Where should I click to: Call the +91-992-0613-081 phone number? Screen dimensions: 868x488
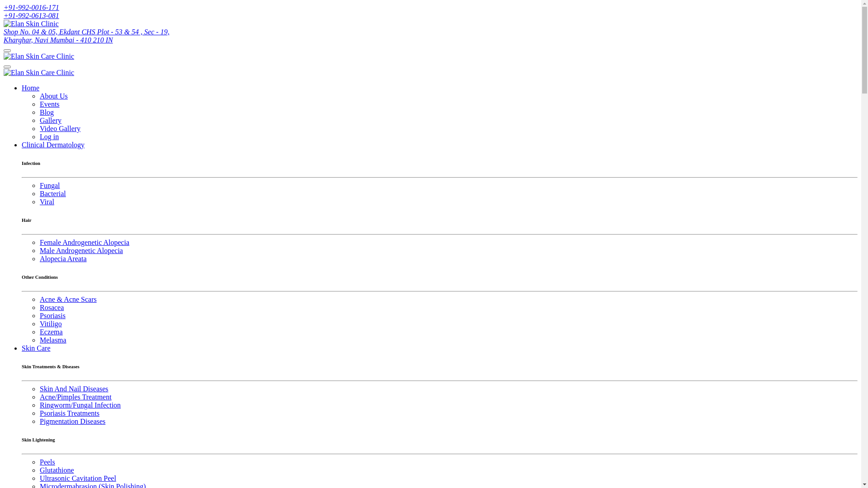(31, 16)
